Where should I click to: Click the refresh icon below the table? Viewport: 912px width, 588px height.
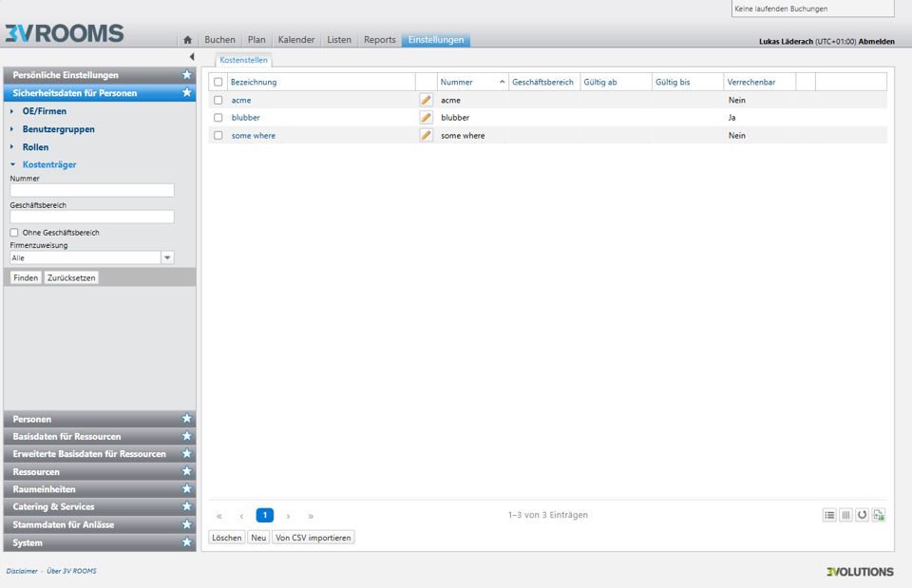tap(862, 515)
